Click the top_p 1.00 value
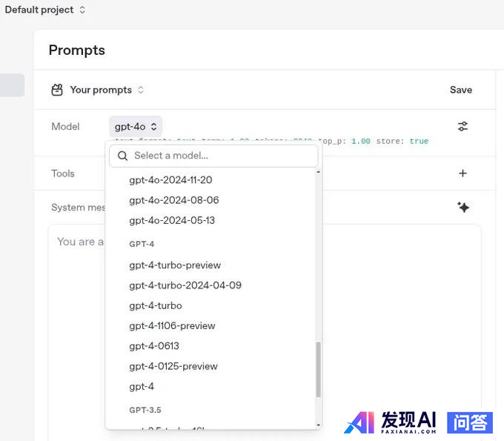 361,141
